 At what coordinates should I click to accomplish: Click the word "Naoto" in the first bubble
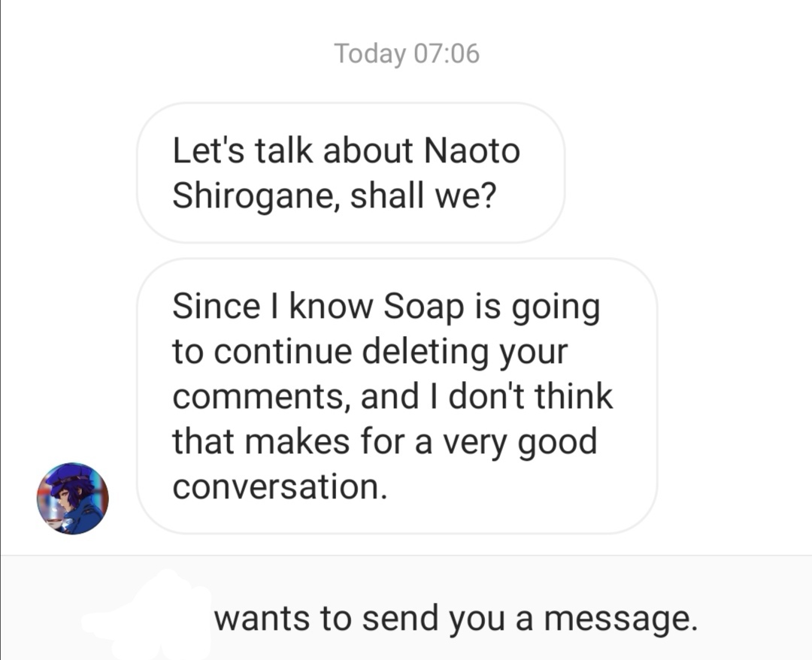click(x=471, y=150)
